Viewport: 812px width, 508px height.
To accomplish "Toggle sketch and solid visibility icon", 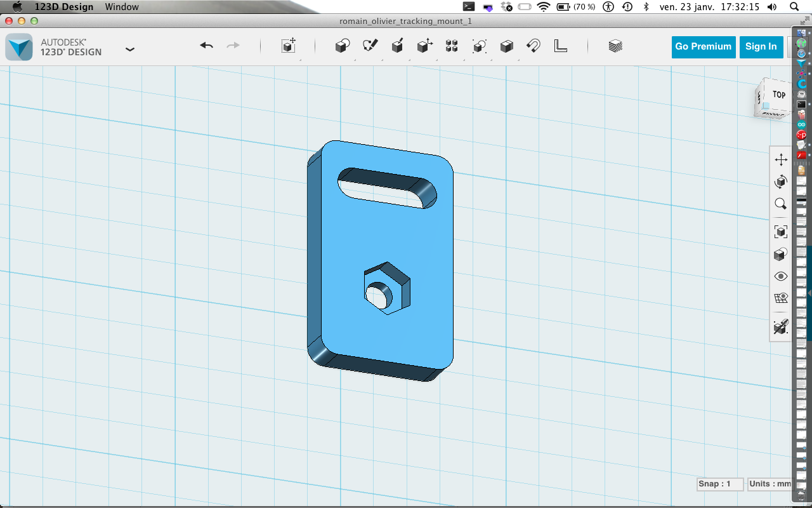I will (x=780, y=327).
